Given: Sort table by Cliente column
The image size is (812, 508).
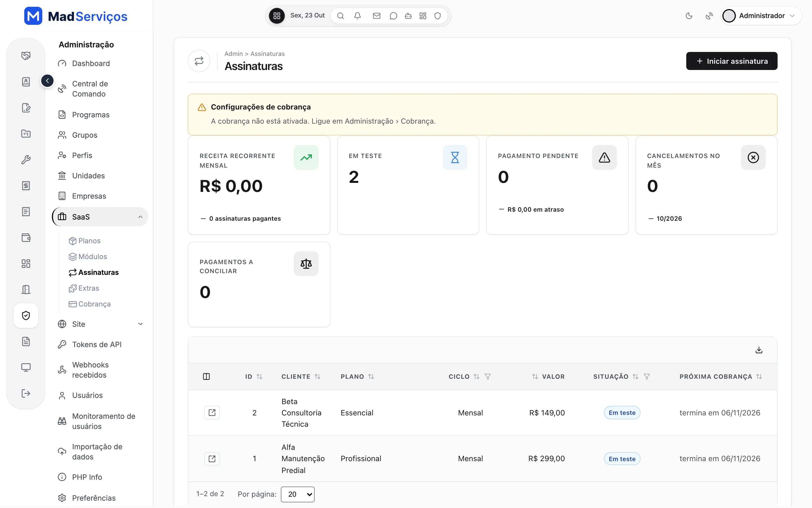Looking at the screenshot, I should tap(317, 377).
